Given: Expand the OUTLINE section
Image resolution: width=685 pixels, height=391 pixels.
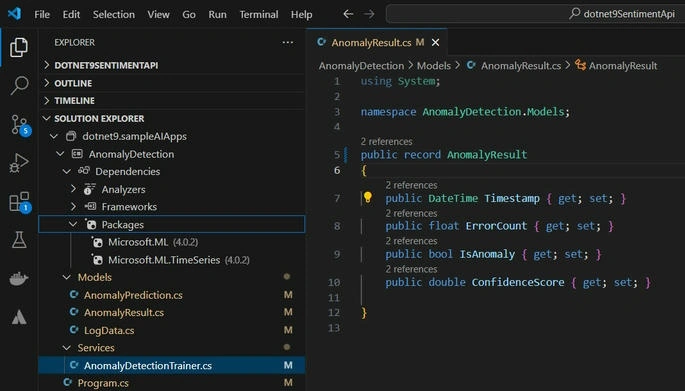Looking at the screenshot, I should tap(47, 83).
